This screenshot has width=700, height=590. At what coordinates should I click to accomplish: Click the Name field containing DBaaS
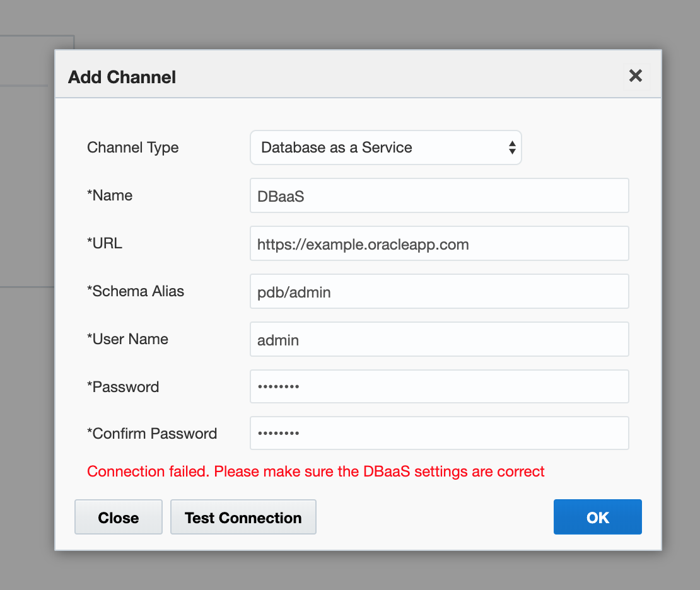[x=439, y=196]
